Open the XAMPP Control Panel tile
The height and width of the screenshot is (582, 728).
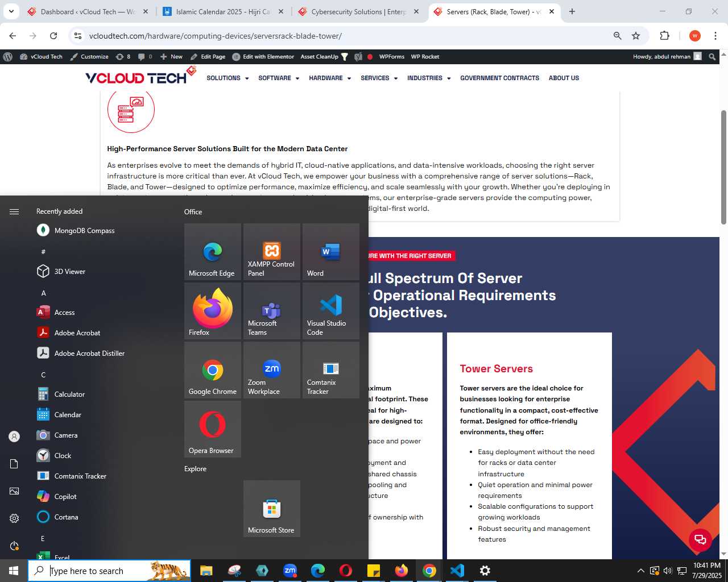point(272,252)
